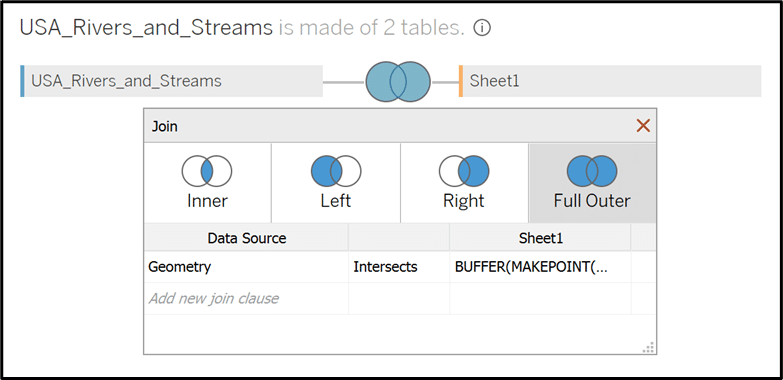
Task: Open the BUFFER(MAKEPOINT( calculation field dropdown
Action: point(540,267)
